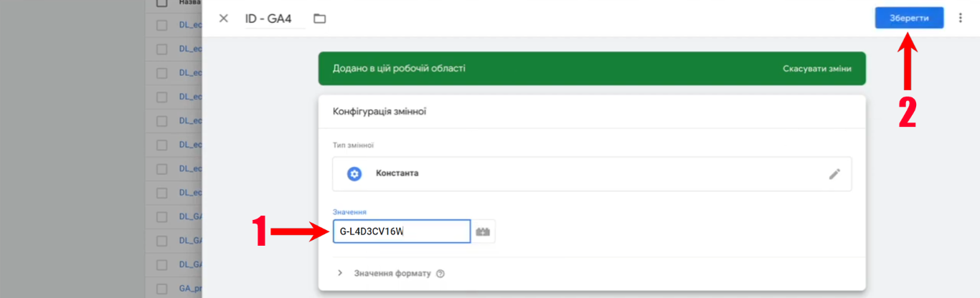Open the GA_pr variable in background list

[190, 289]
